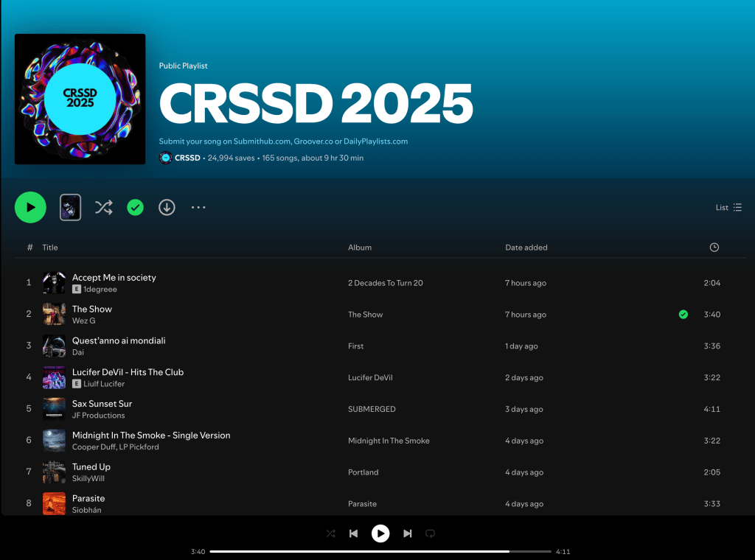The image size is (755, 560).
Task: Open track Lucifer DeVil - Hits The Club
Action: (128, 372)
